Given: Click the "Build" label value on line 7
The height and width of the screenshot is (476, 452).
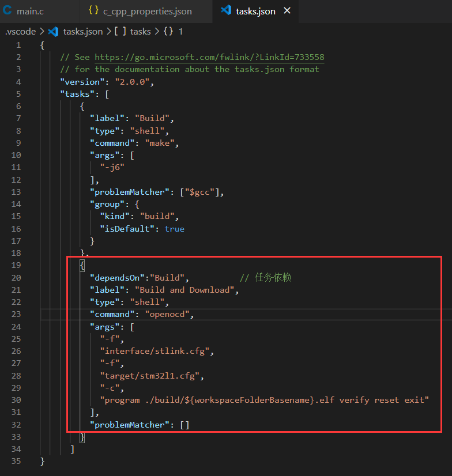Looking at the screenshot, I should point(152,118).
